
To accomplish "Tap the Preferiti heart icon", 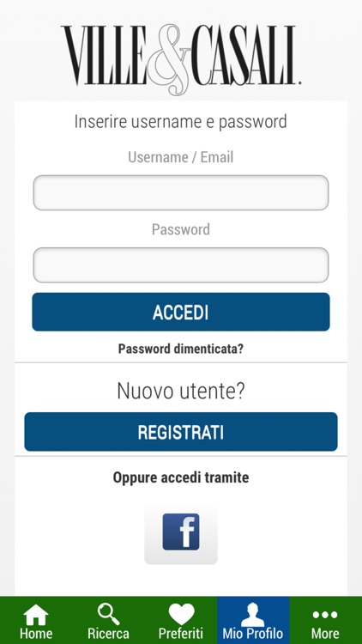I will [181, 615].
